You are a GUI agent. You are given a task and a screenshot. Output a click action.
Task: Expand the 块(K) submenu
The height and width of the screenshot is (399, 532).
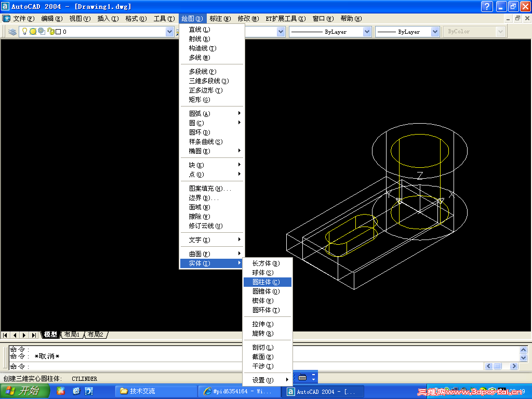click(x=212, y=165)
